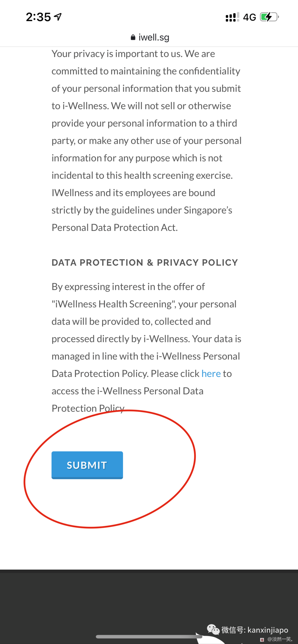Open the blue "here" policy link

pyautogui.click(x=211, y=374)
